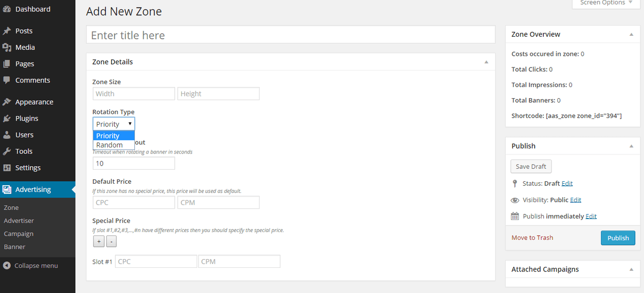Viewport: 644px width, 293px height.
Task: Click the Collapse menu label
Action: [x=36, y=265]
